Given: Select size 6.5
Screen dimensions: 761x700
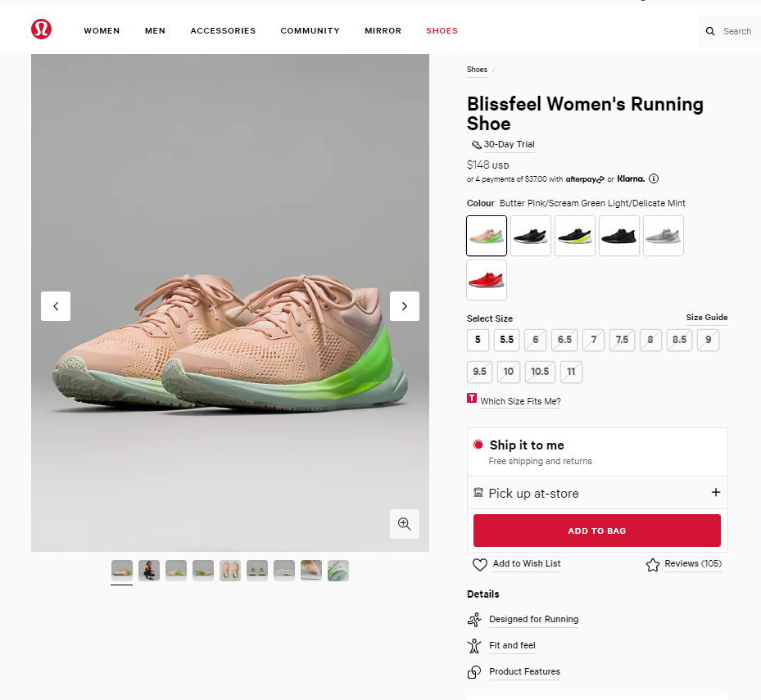Looking at the screenshot, I should pyautogui.click(x=564, y=340).
